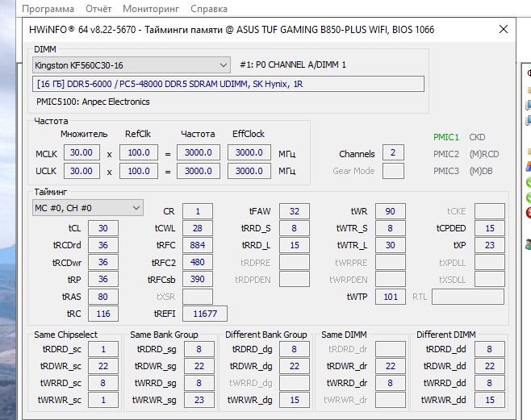Click the tWTP value 101

point(391,297)
